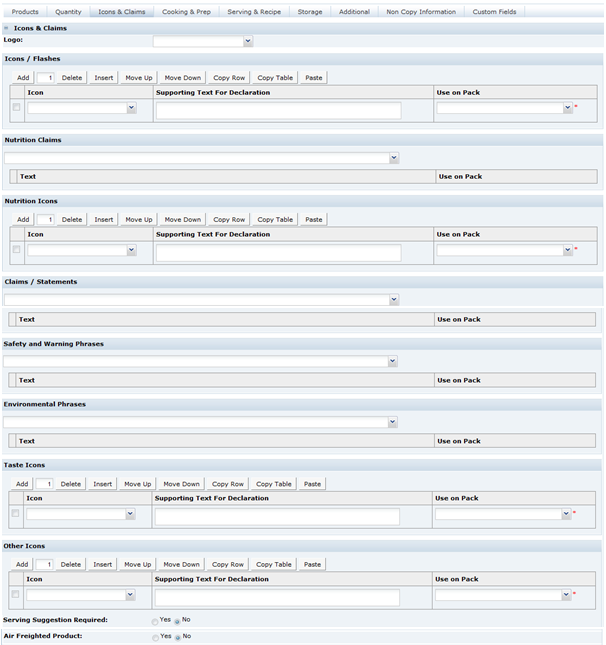This screenshot has width=606, height=645.
Task: Tick the row checkbox in Other Icons table
Action: tap(15, 594)
